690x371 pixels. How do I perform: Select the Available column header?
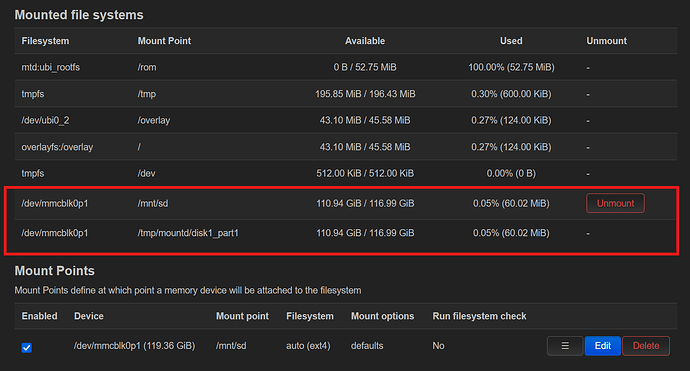point(365,41)
